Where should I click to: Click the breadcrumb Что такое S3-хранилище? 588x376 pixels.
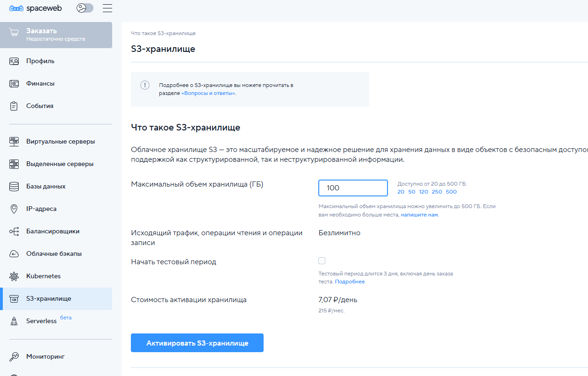(163, 34)
